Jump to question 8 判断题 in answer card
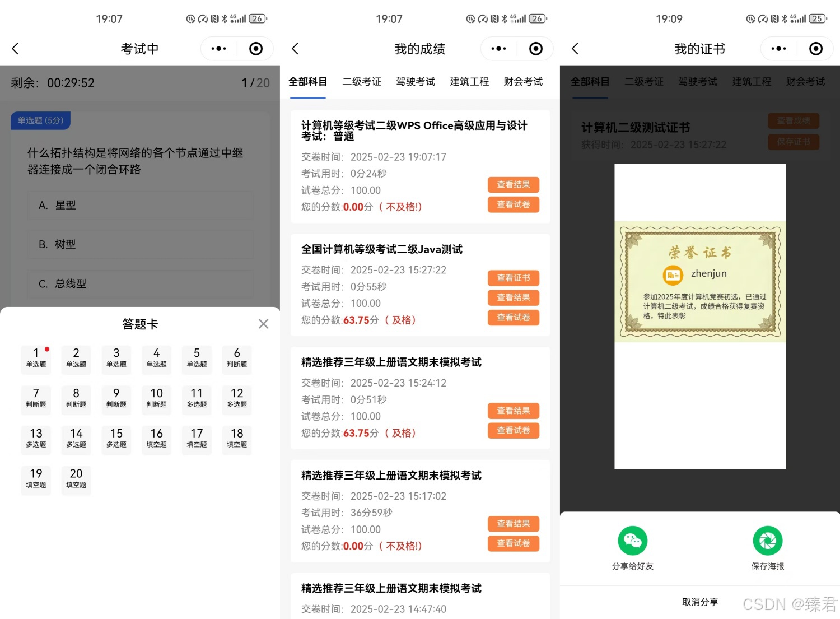This screenshot has height=619, width=840. (76, 400)
